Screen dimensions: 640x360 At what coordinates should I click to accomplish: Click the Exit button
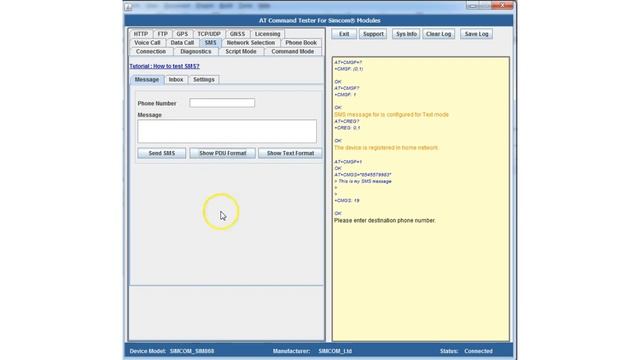(x=344, y=34)
